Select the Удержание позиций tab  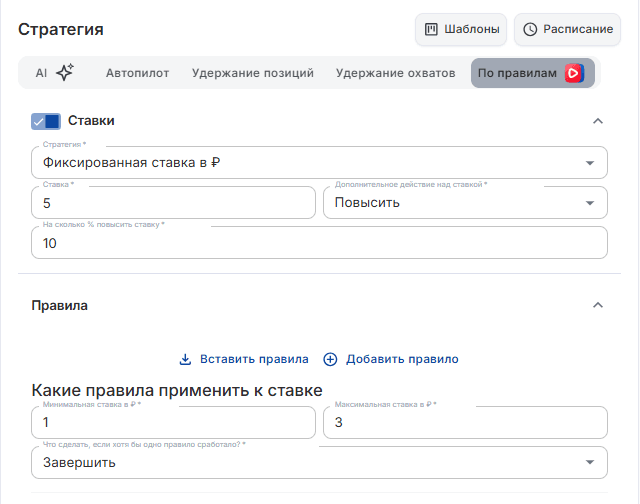click(x=253, y=73)
